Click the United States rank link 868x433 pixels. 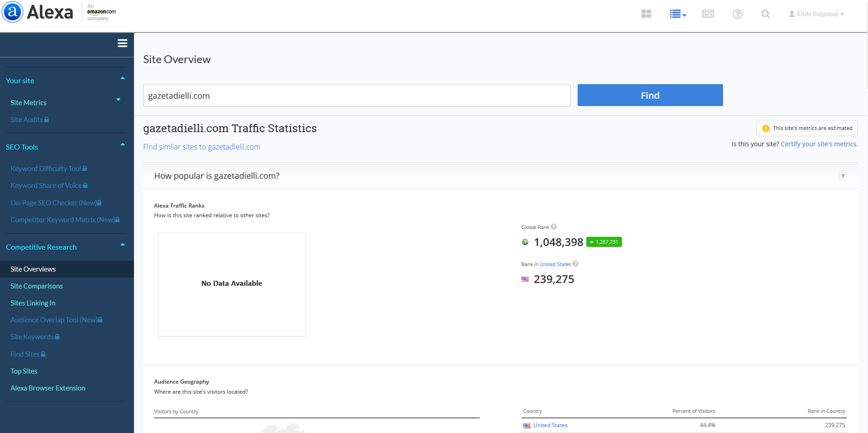click(x=555, y=264)
